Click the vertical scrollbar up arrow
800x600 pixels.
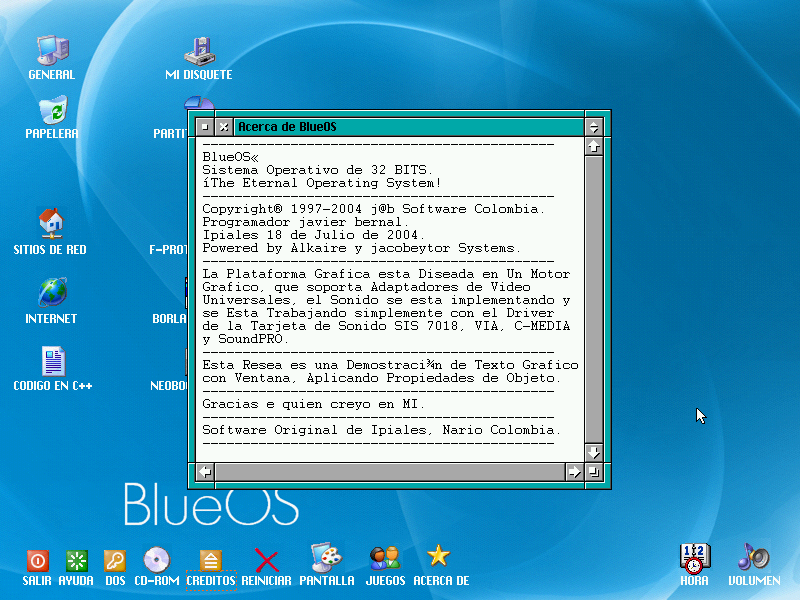593,146
